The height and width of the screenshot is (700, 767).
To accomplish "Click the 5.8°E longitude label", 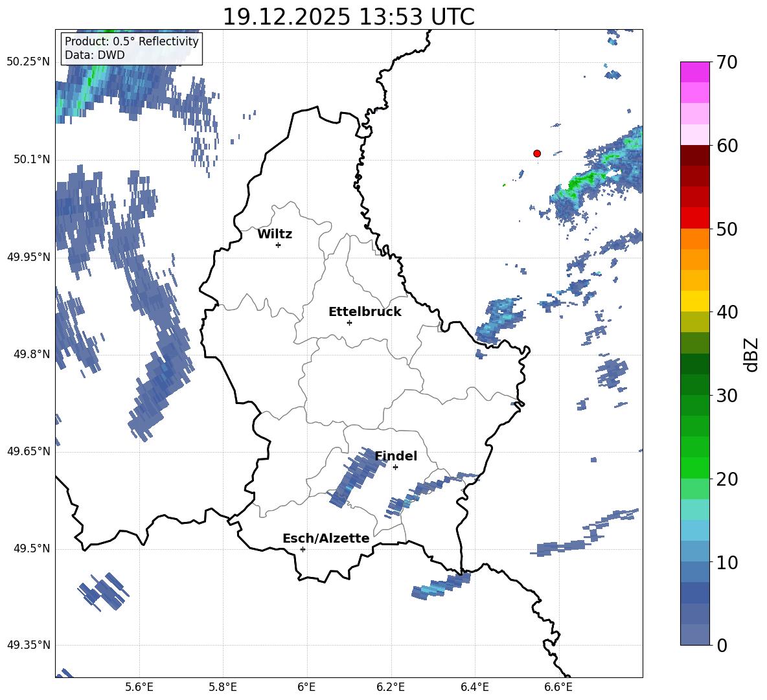I will coord(223,687).
